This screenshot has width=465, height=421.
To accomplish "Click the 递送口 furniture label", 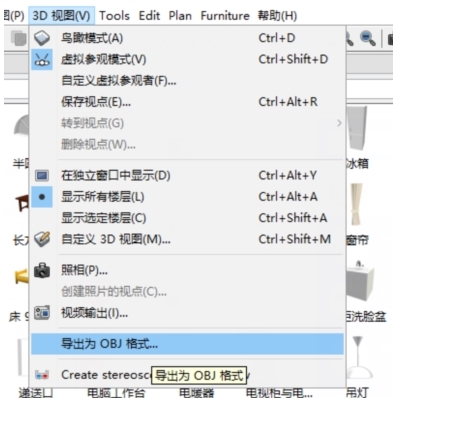I will point(36,393).
